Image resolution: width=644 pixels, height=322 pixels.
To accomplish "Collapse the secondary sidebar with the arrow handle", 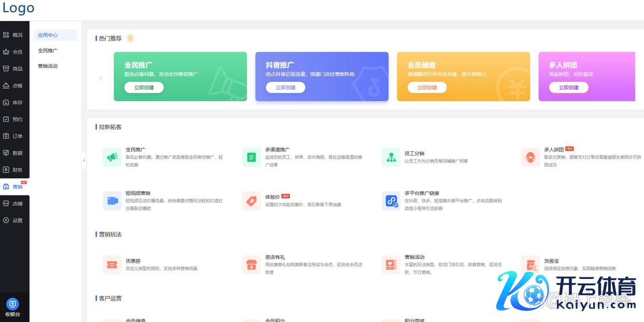I will 84,161.
